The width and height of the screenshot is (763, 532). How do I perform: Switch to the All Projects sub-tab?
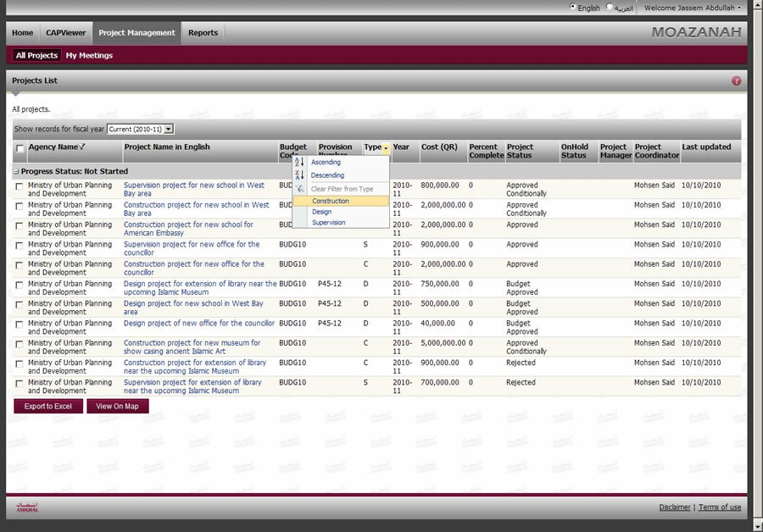pyautogui.click(x=36, y=55)
